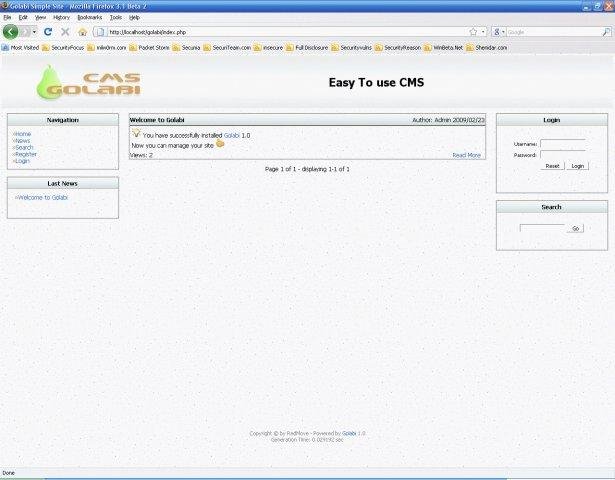Open the address bar history dropdown

[483, 32]
